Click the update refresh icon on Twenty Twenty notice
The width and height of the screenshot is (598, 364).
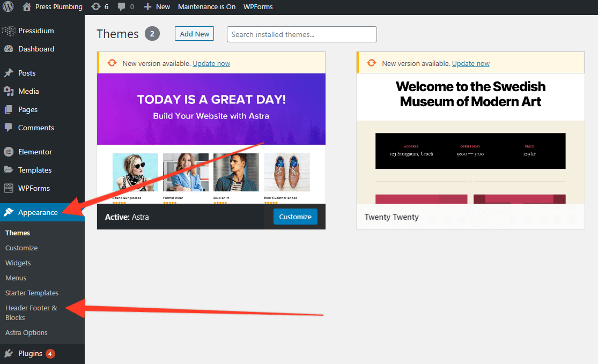(x=372, y=63)
